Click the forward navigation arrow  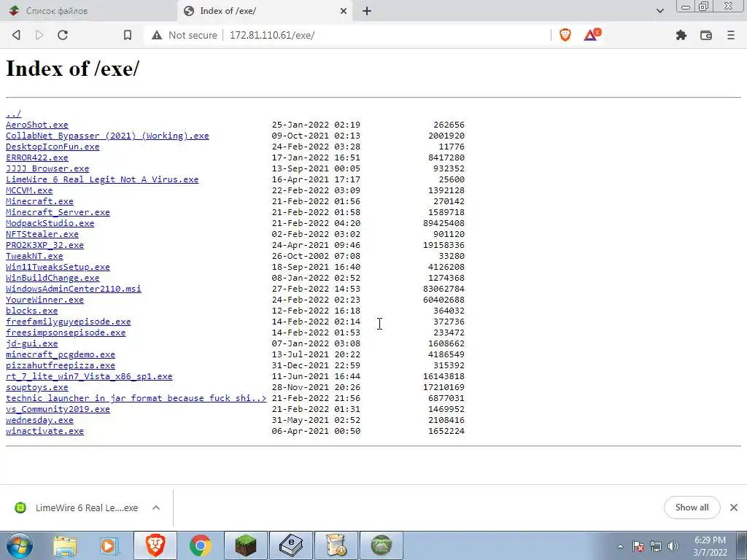coord(39,35)
